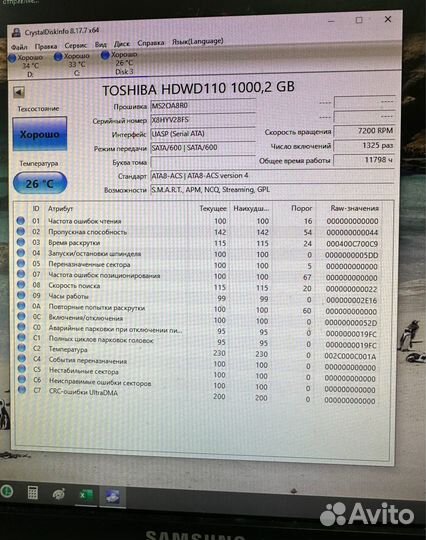Click the 1325 раз power-on count field
The height and width of the screenshot is (540, 426).
coord(364,145)
